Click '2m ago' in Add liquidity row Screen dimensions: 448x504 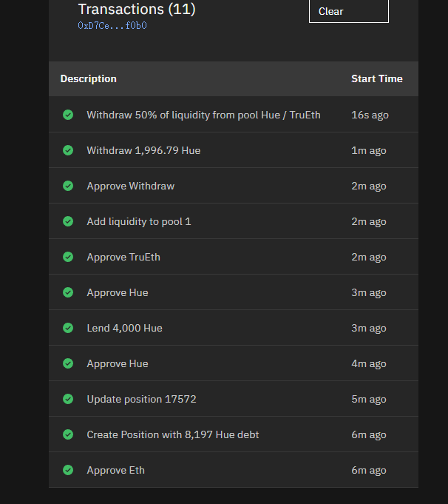(x=369, y=221)
